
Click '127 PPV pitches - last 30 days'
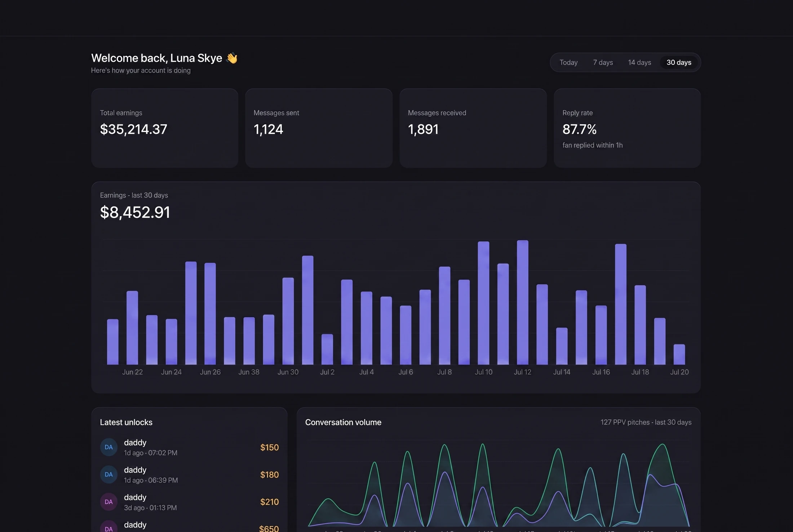pyautogui.click(x=646, y=422)
